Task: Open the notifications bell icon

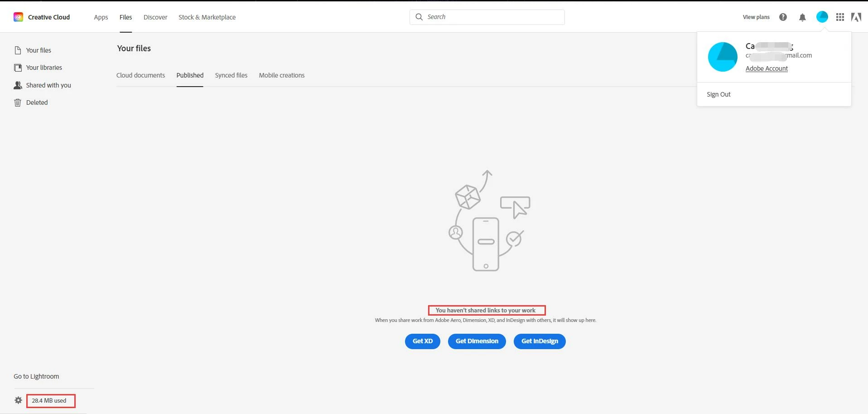Action: (802, 17)
